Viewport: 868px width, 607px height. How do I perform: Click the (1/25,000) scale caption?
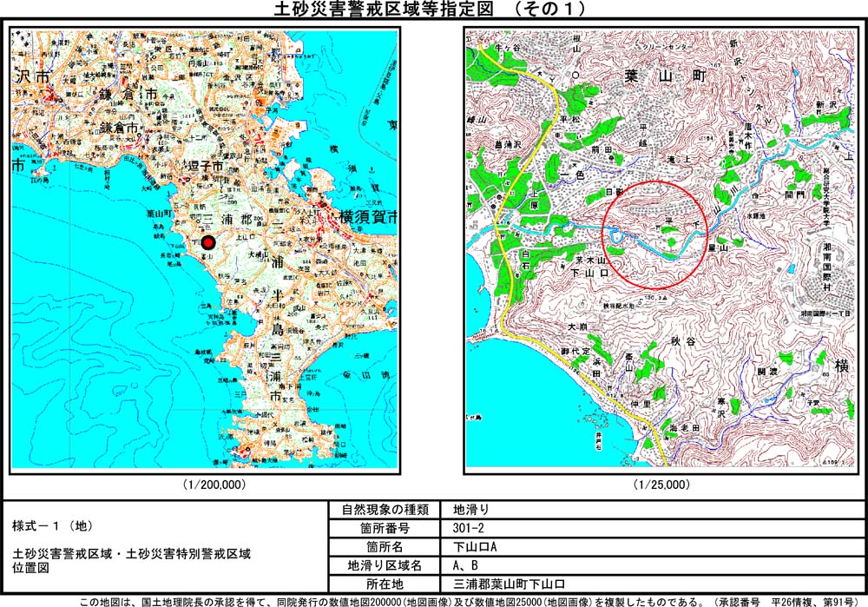[x=661, y=485]
